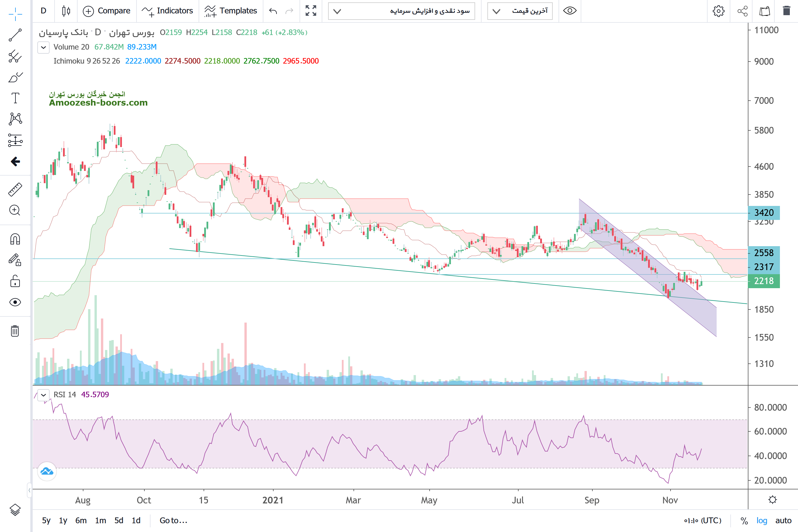Activate the zoom in tool
This screenshot has height=532, width=798.
pyautogui.click(x=15, y=210)
